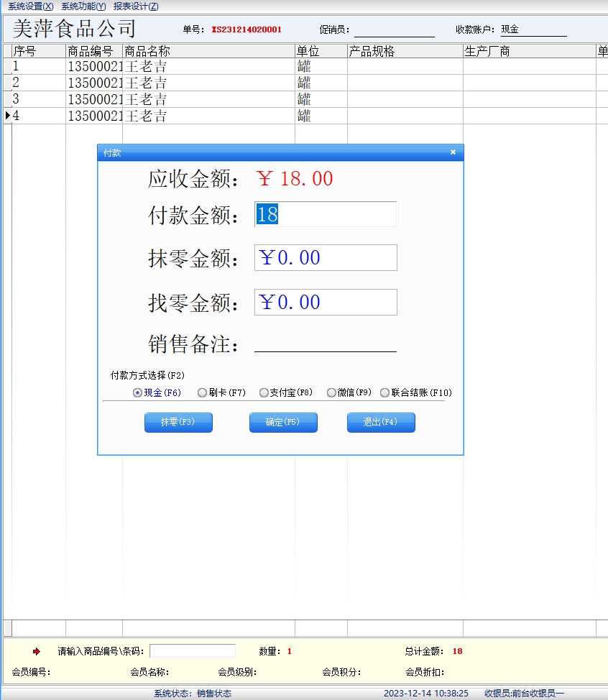Select 刷卡(F7) payment method
This screenshot has height=700, width=608.
[202, 393]
